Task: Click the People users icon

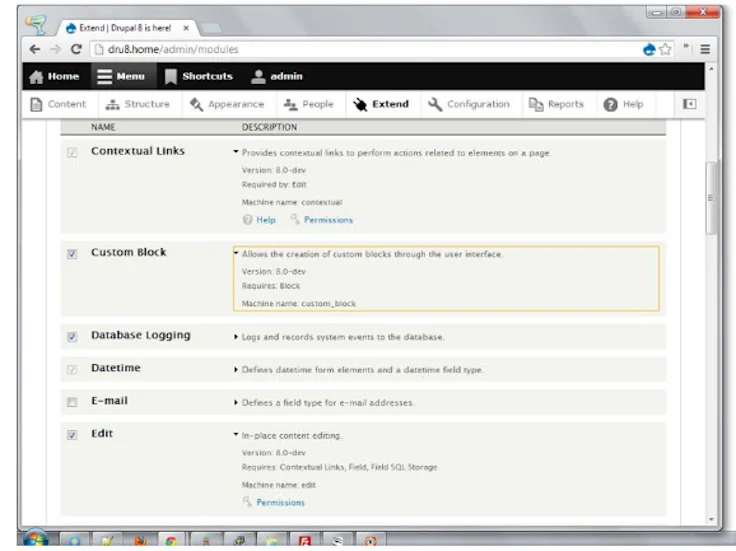Action: [291, 105]
